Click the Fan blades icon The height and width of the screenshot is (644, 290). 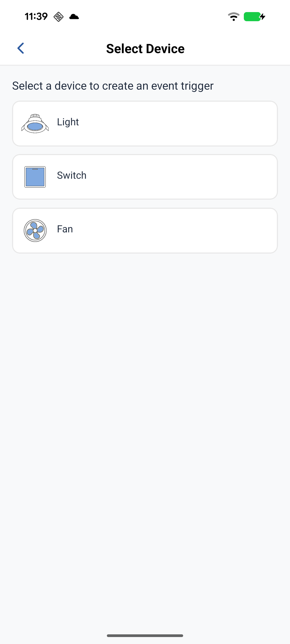coord(35,230)
